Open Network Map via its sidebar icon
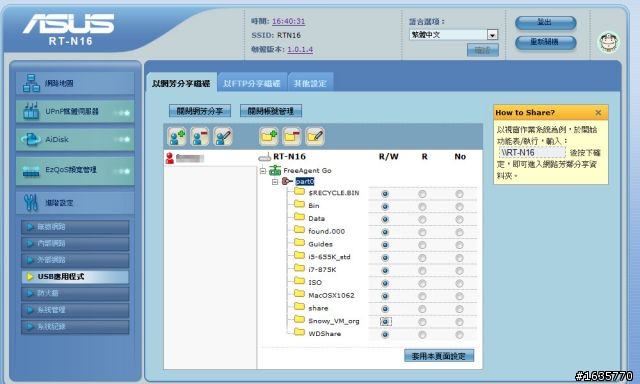The width and height of the screenshot is (640, 384). point(31,83)
